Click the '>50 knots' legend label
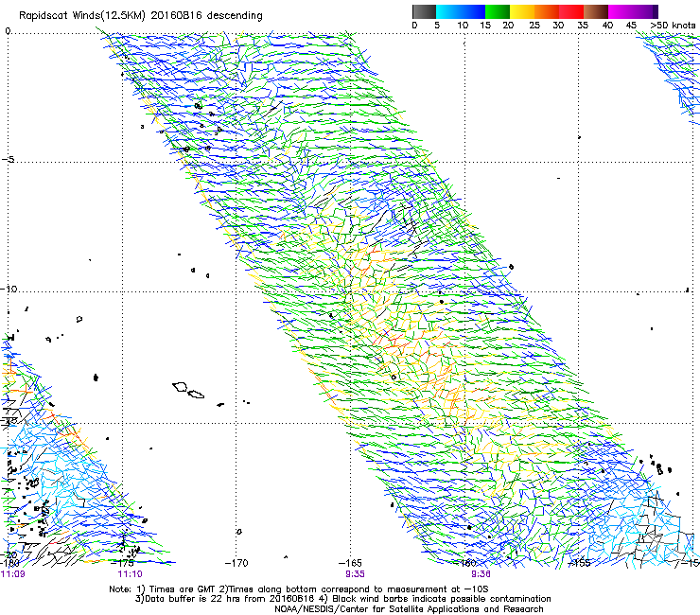This screenshot has height=615, width=700. click(673, 26)
